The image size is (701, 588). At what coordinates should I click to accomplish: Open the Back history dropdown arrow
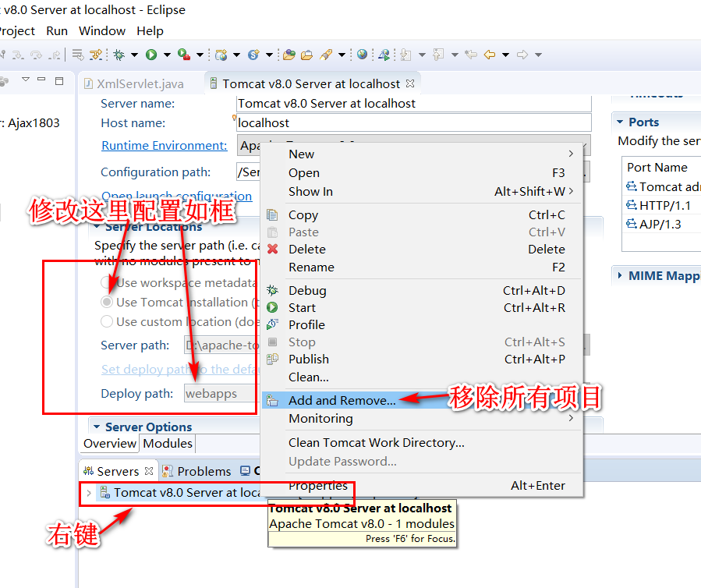[505, 55]
